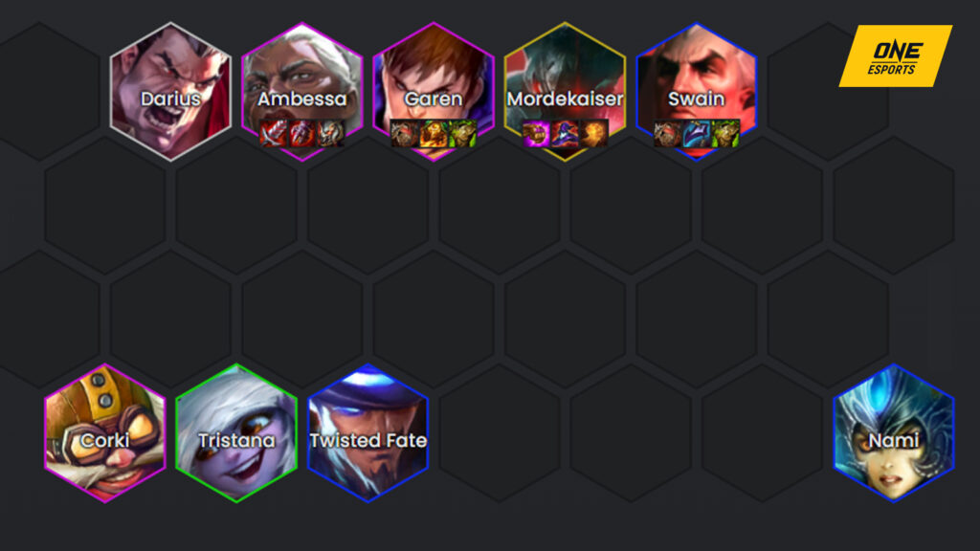Click Garen's middle orange item icon

point(434,134)
